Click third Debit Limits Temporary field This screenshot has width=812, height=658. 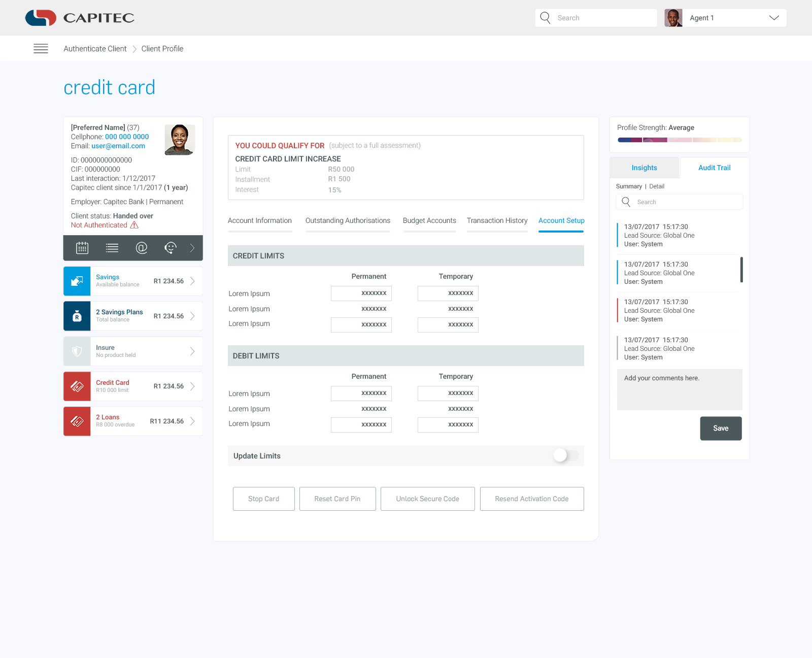point(448,425)
